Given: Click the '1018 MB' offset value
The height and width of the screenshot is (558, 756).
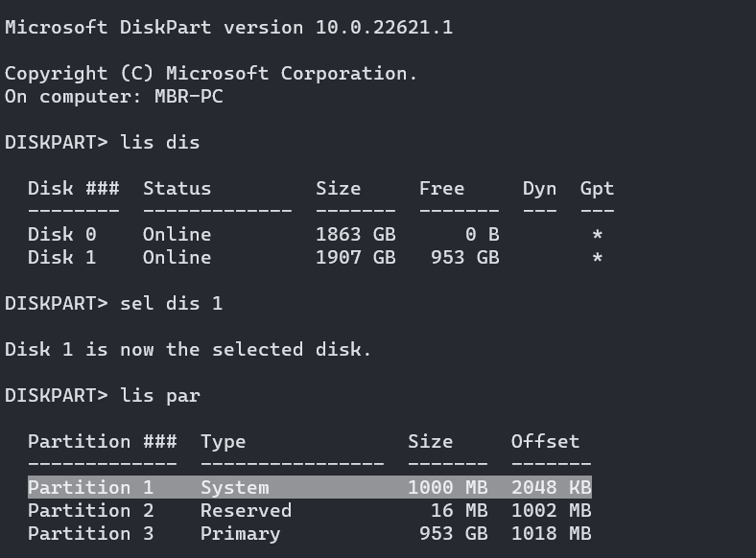Looking at the screenshot, I should [552, 534].
